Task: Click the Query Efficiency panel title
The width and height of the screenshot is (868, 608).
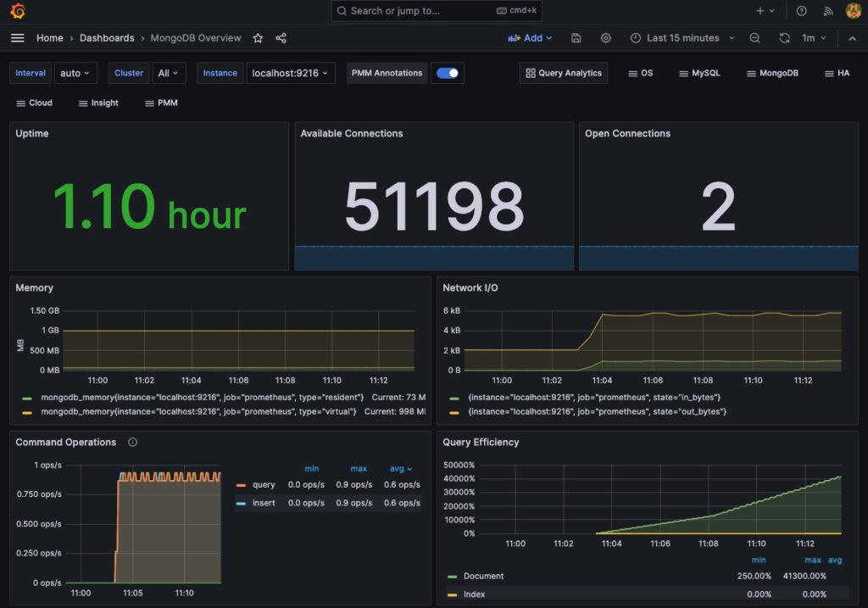Action: tap(481, 442)
